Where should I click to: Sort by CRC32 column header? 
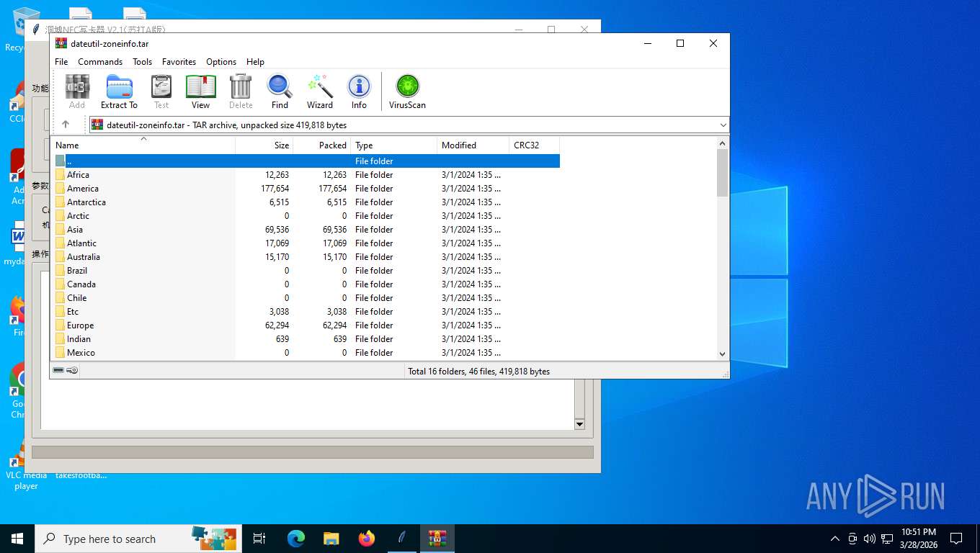(x=535, y=145)
